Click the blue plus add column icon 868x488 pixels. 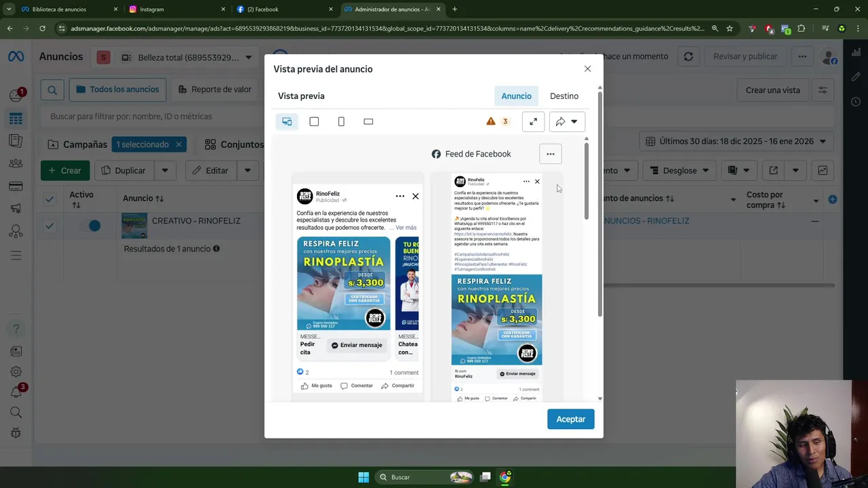point(832,199)
